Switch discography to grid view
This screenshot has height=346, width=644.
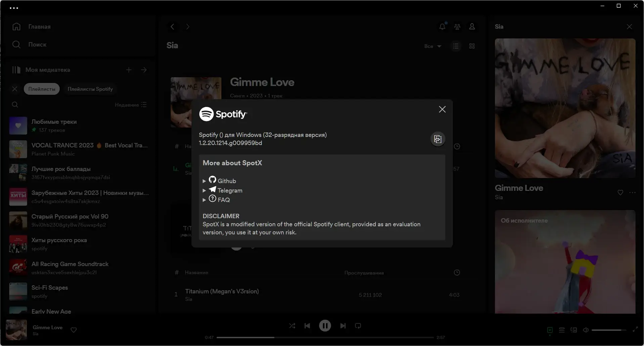pyautogui.click(x=472, y=46)
